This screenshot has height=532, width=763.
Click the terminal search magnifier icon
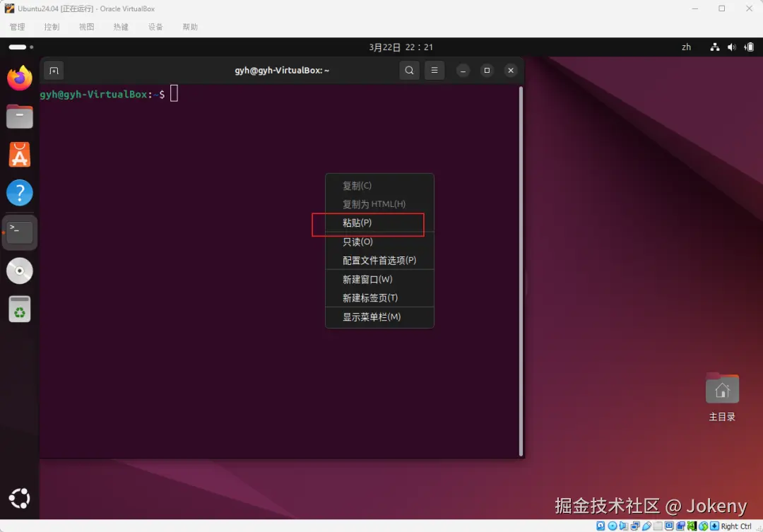coord(409,71)
